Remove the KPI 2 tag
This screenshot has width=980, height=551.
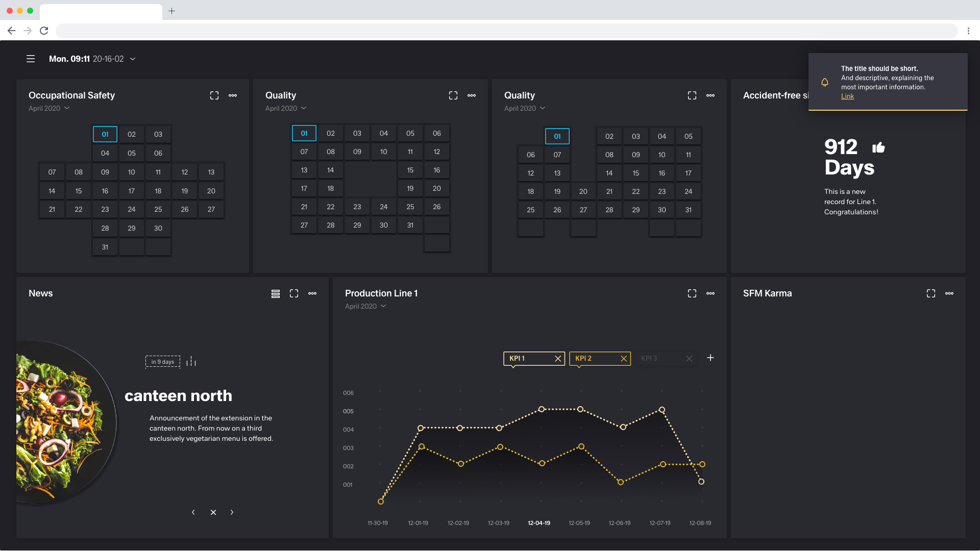click(624, 359)
